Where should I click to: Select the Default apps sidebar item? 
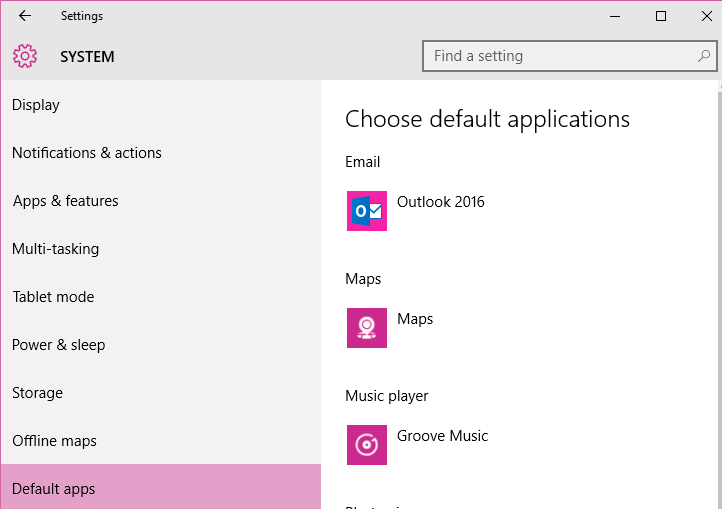[x=54, y=489]
